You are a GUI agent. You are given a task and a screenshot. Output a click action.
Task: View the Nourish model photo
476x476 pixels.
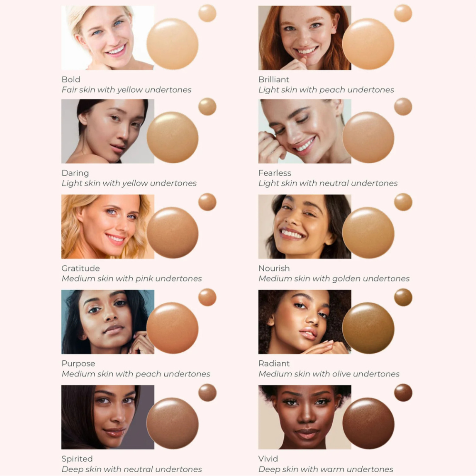(x=305, y=227)
